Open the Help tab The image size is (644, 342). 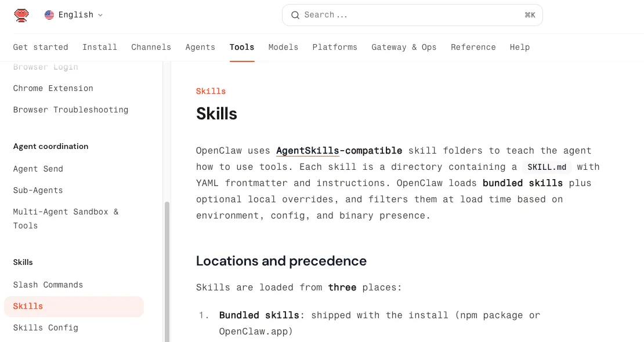(x=519, y=47)
